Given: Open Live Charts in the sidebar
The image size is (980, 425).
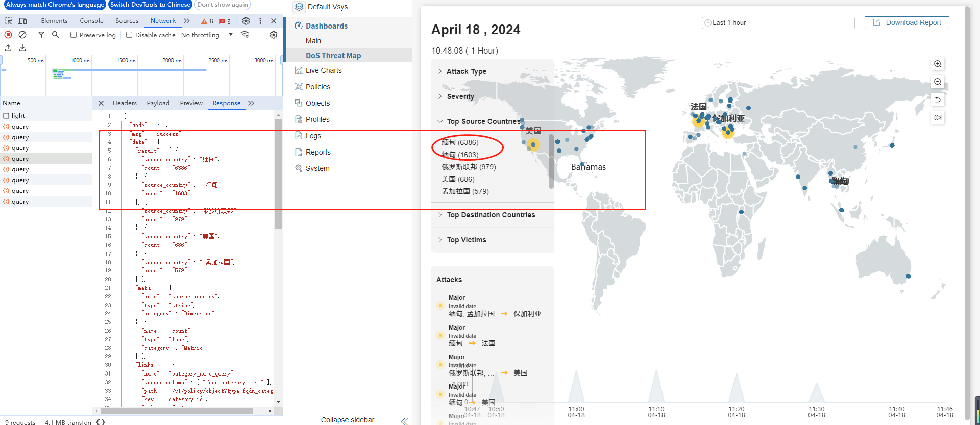Looking at the screenshot, I should click(x=324, y=70).
